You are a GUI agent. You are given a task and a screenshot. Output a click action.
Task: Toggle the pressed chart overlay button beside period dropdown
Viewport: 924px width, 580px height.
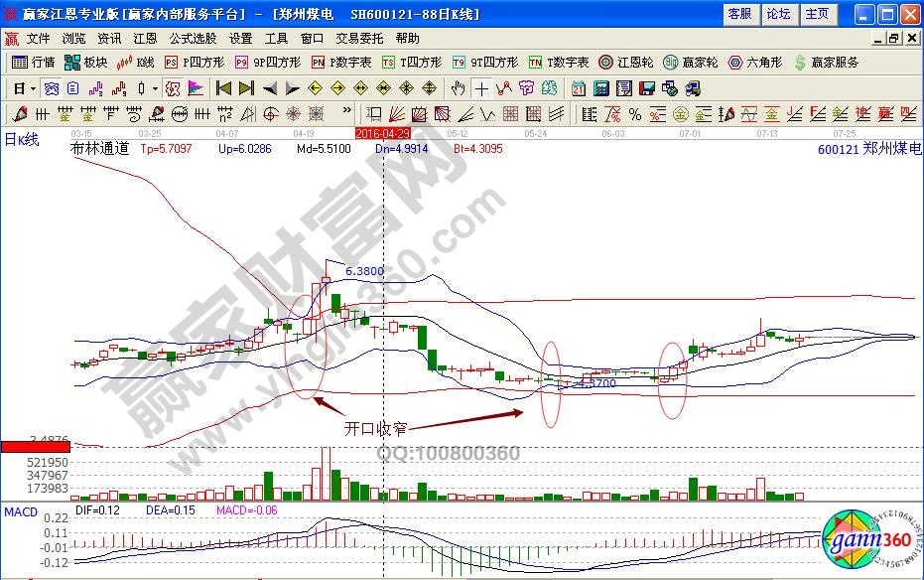pos(51,87)
